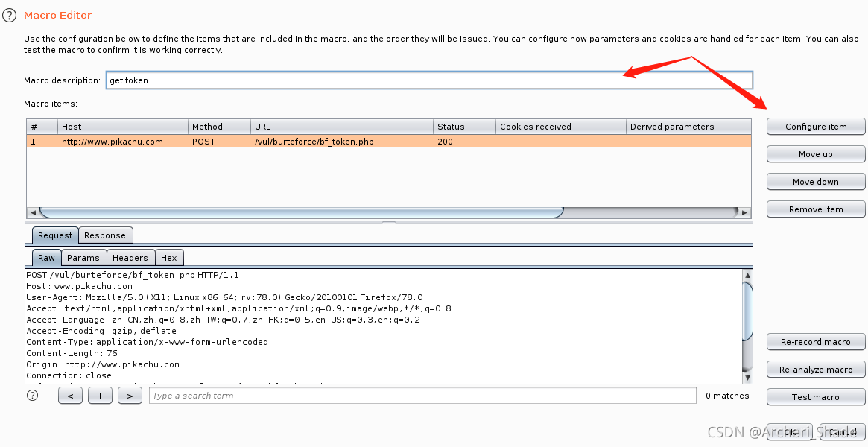
Task: Sort by Derived parameters column header
Action: (x=688, y=127)
